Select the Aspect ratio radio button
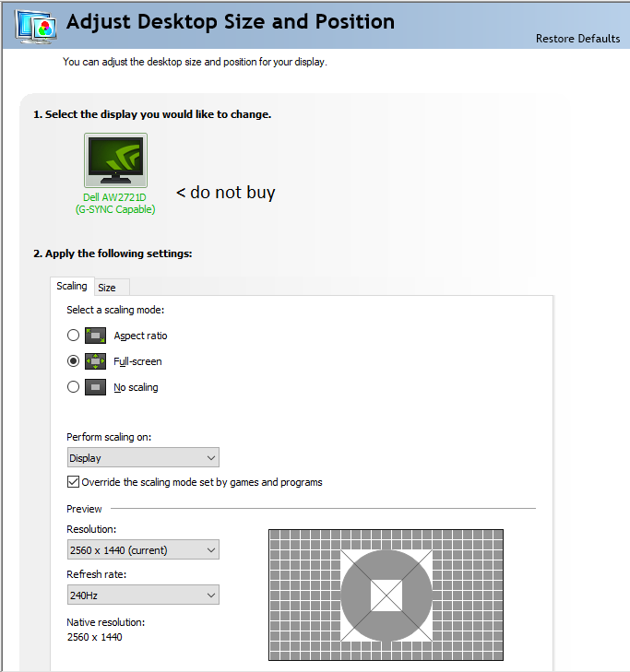 tap(74, 336)
